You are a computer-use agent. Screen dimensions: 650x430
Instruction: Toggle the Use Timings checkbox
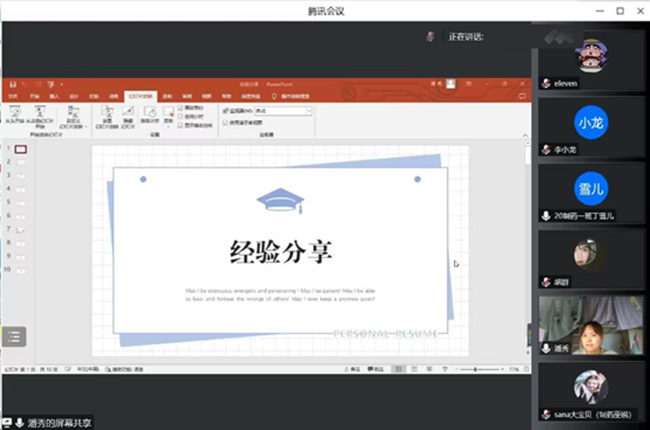click(x=181, y=115)
